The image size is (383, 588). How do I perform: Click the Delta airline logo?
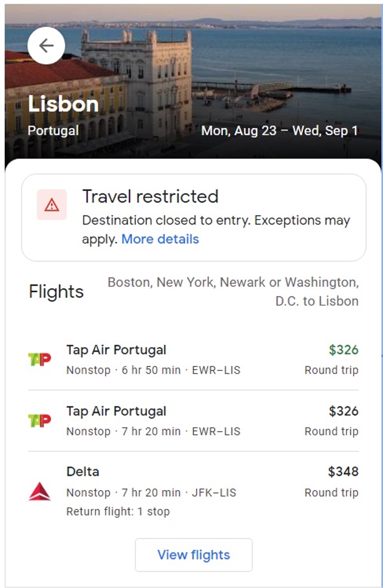coord(40,491)
